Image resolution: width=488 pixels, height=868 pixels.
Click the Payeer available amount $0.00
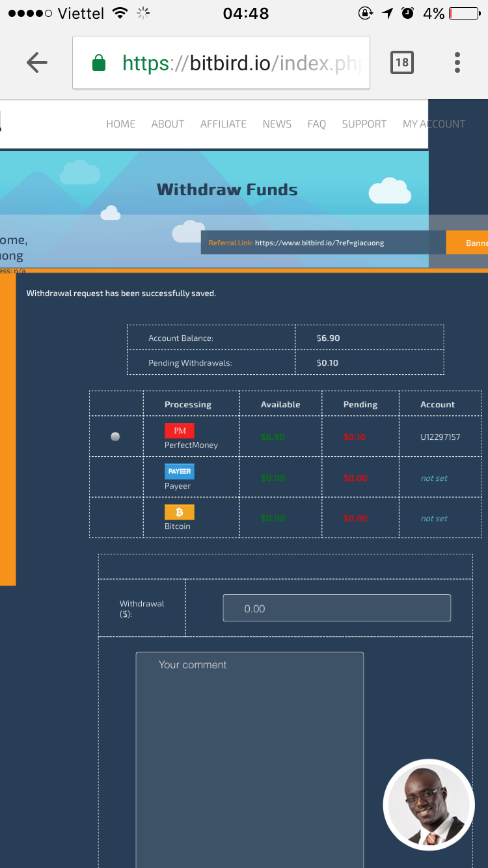point(273,478)
